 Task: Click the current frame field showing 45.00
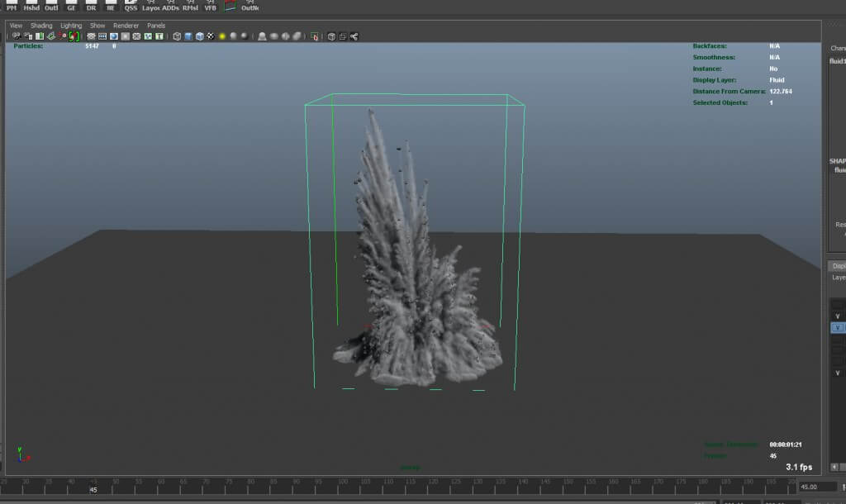[817, 487]
